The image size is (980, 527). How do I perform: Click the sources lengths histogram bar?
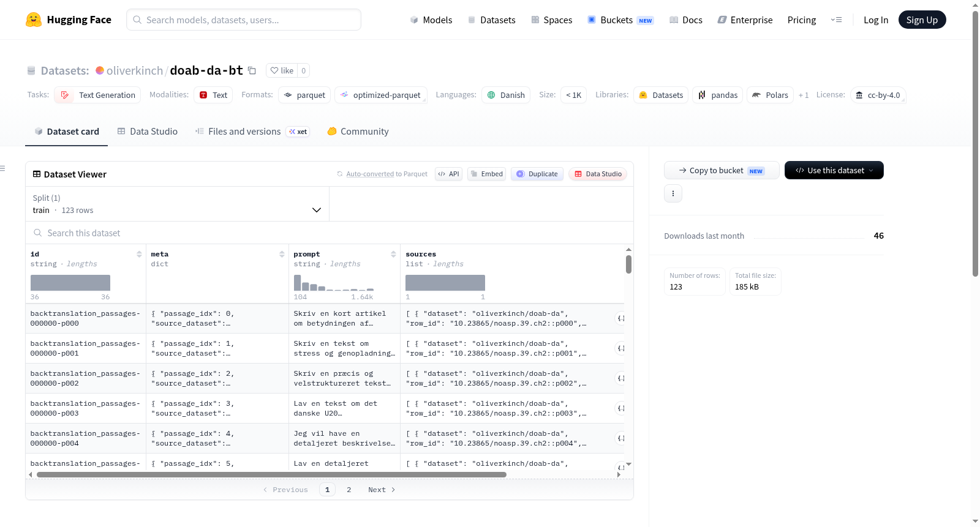pyautogui.click(x=445, y=283)
